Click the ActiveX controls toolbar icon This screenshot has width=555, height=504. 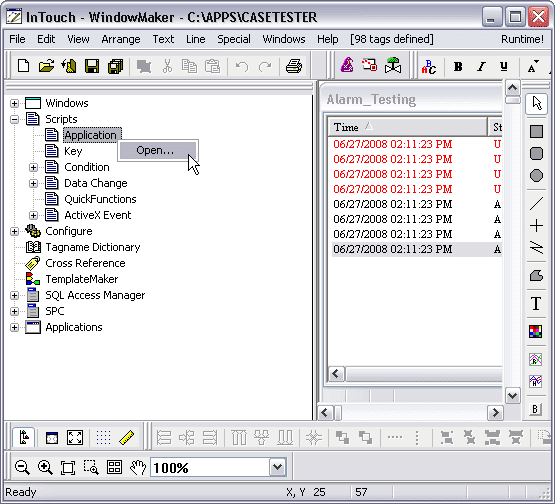[369, 65]
